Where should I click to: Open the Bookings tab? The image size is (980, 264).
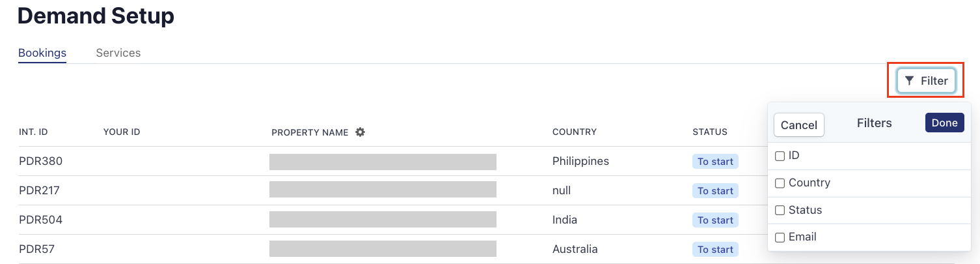(x=42, y=53)
